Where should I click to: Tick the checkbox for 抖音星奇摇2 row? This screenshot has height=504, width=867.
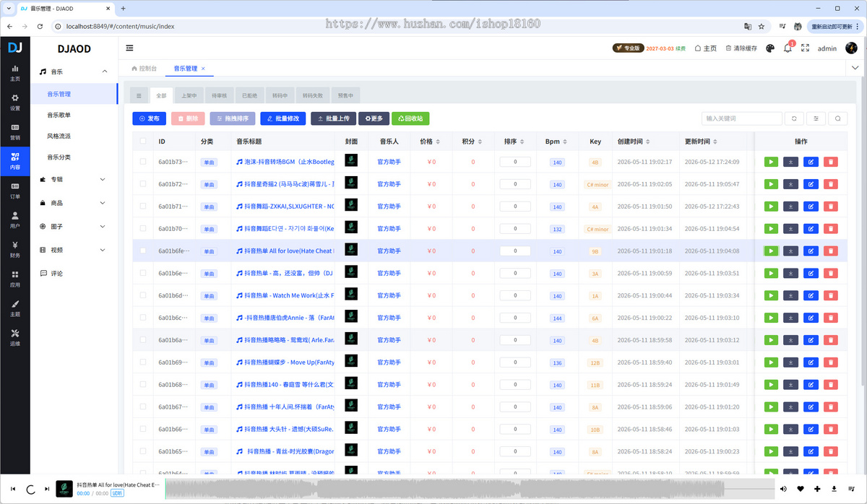coord(143,184)
